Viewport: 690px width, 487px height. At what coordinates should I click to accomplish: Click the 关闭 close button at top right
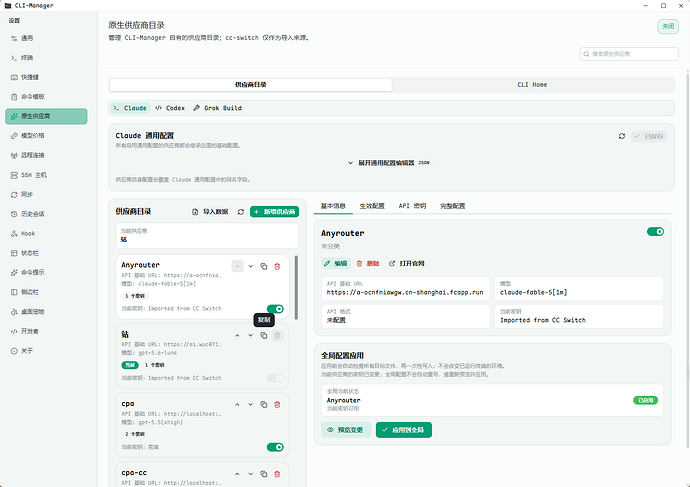point(668,26)
